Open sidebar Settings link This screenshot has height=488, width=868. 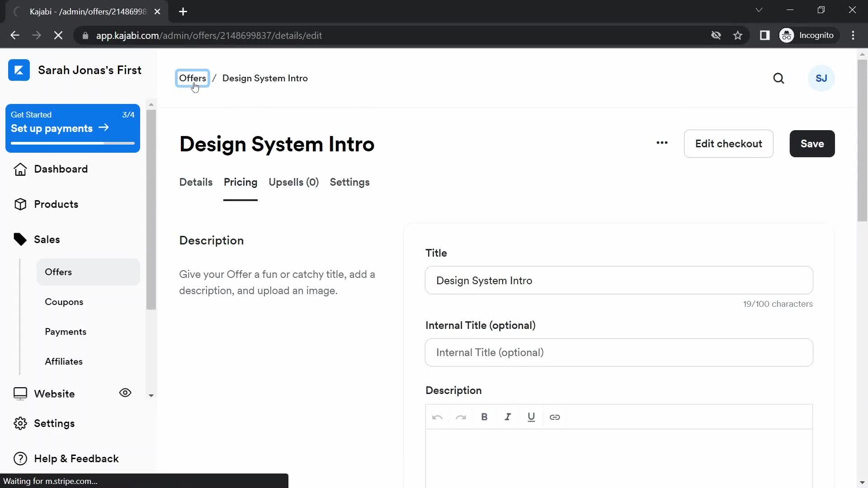(54, 423)
